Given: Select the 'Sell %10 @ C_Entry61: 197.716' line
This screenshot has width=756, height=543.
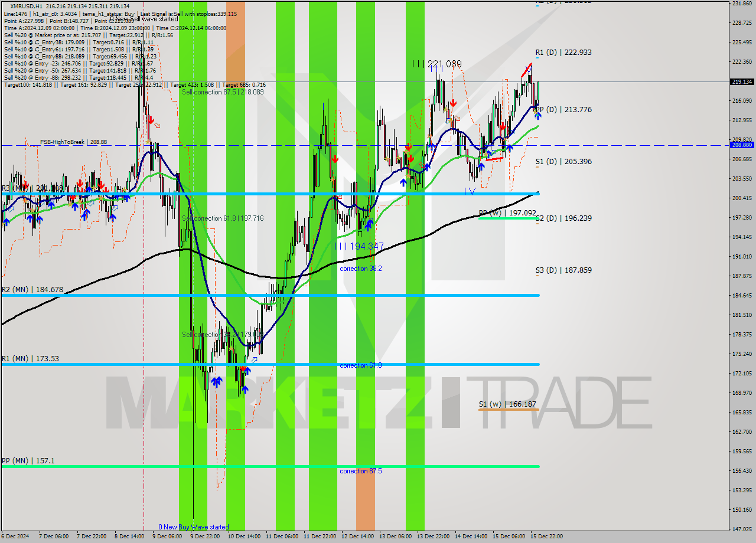Looking at the screenshot, I should pyautogui.click(x=79, y=50).
